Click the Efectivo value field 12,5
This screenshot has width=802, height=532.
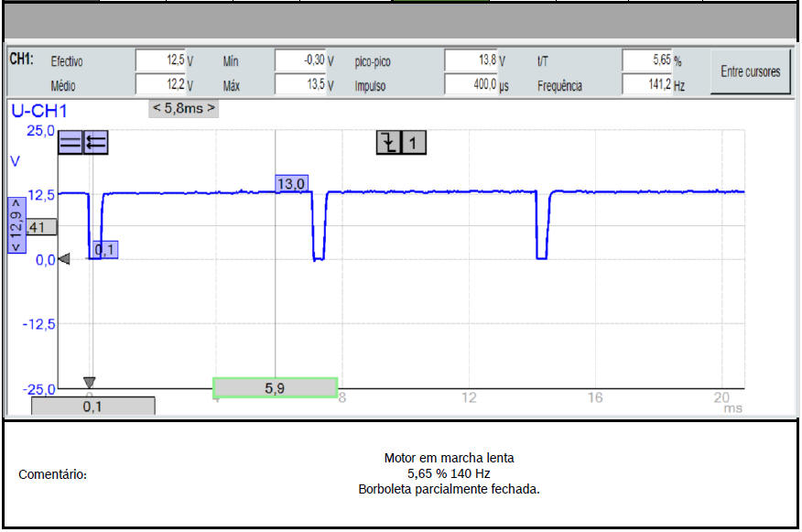(160, 61)
